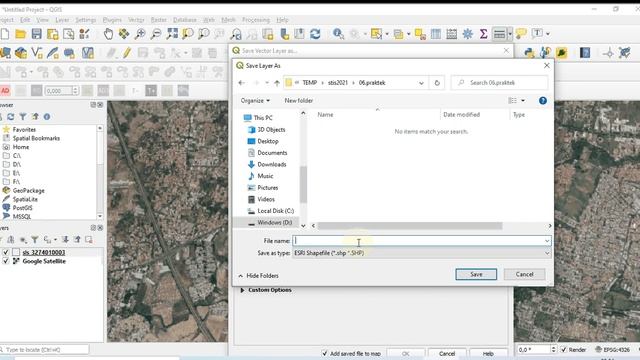Go up one folder level arrow

[x=277, y=83]
